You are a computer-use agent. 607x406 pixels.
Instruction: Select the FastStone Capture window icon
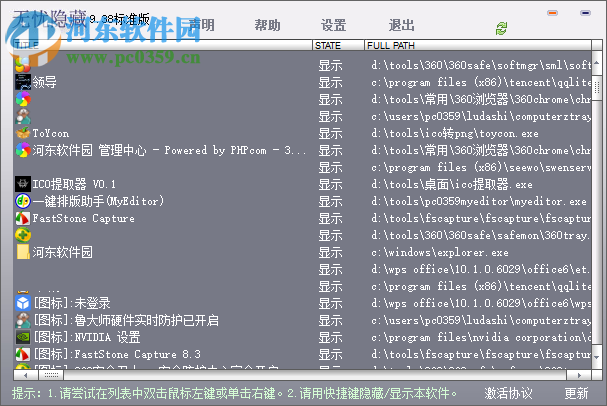(23, 218)
